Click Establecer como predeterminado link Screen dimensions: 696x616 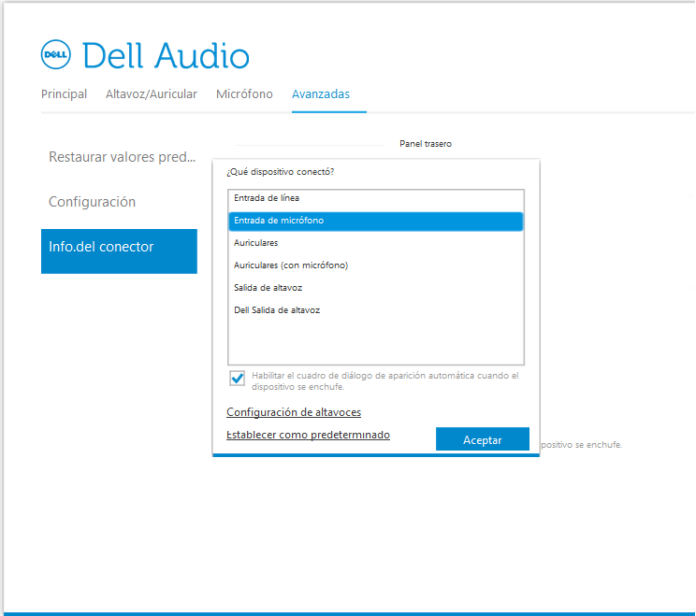pos(308,435)
